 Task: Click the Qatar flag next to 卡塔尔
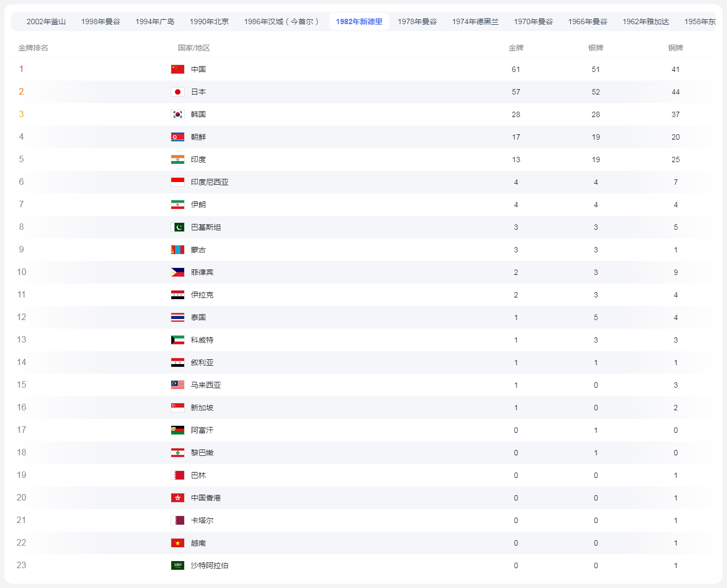click(178, 520)
